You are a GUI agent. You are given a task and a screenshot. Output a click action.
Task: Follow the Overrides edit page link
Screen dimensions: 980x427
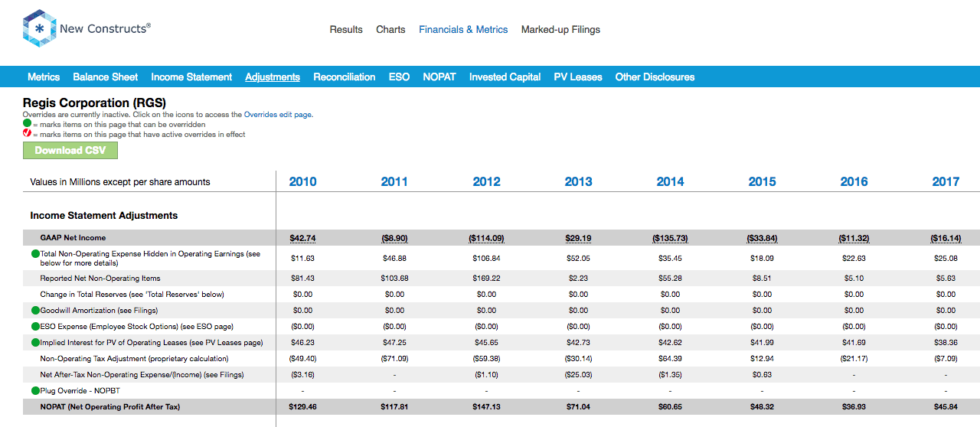click(278, 114)
